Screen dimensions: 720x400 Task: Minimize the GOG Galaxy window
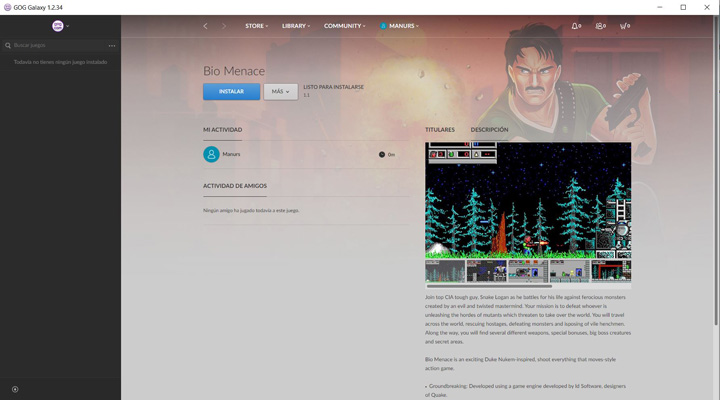coord(660,7)
